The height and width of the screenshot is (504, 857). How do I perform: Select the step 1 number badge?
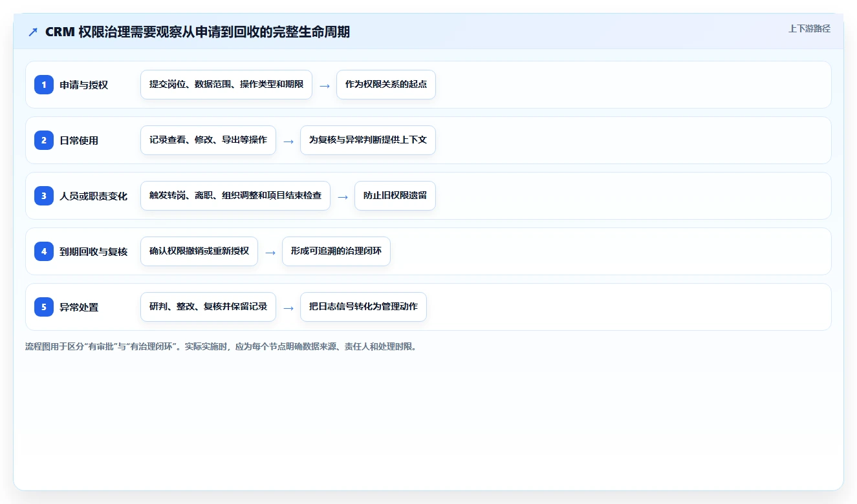tap(44, 85)
